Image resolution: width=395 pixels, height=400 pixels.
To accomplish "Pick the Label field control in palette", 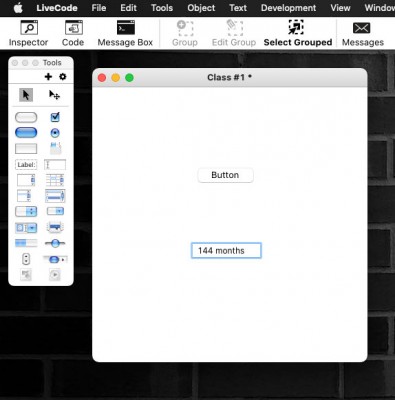I will click(x=26, y=165).
